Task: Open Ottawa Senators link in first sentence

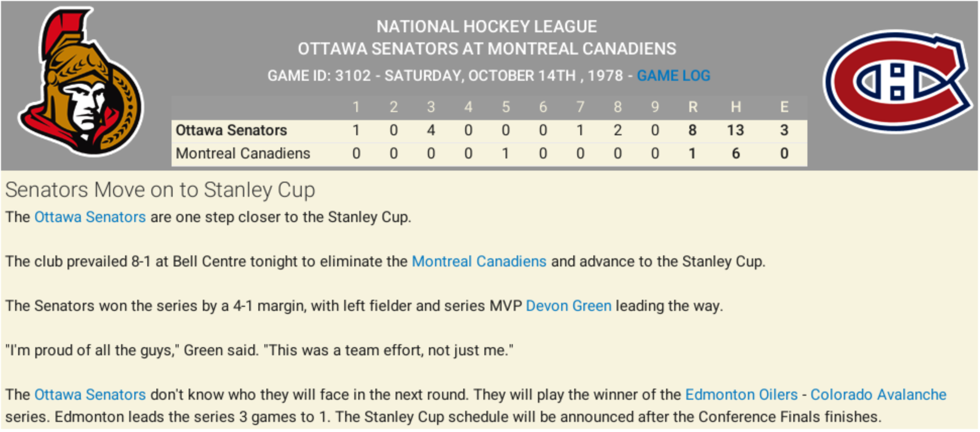Action: tap(90, 217)
